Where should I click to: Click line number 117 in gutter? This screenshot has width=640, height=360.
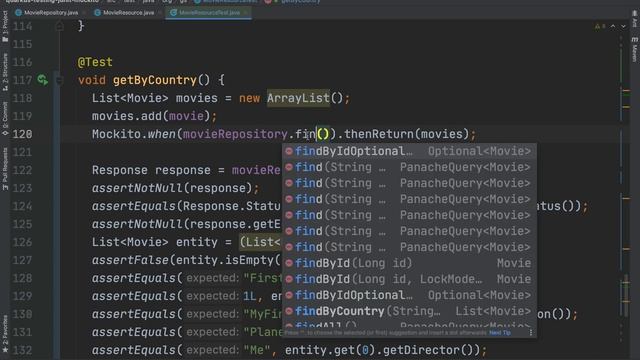point(22,80)
